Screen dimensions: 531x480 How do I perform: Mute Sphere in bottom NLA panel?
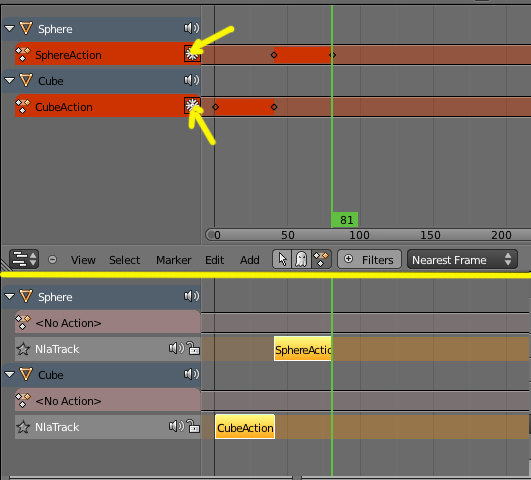point(191,297)
